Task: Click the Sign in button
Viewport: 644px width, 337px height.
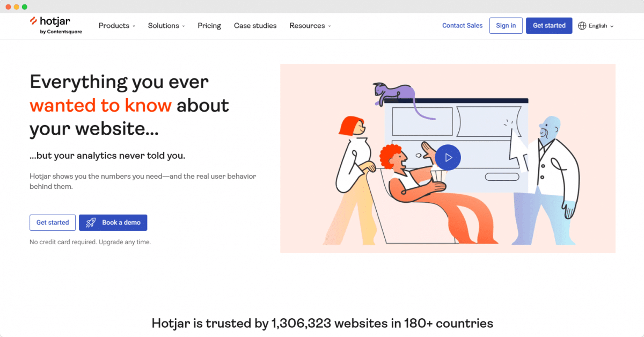Action: pos(506,26)
